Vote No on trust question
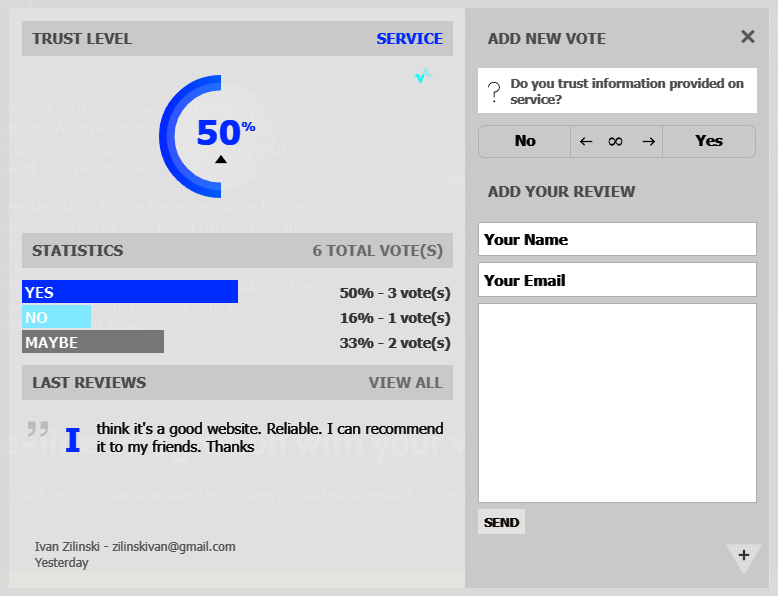 pyautogui.click(x=525, y=141)
